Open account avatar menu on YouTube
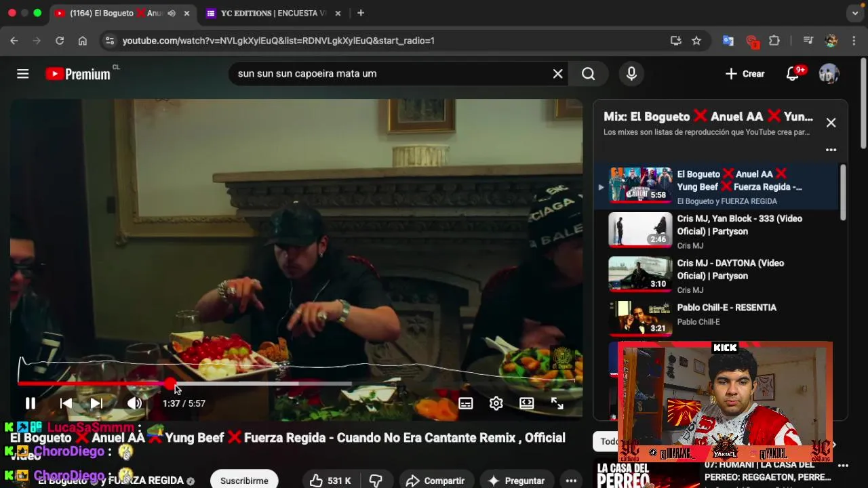The height and width of the screenshot is (488, 868). click(829, 74)
